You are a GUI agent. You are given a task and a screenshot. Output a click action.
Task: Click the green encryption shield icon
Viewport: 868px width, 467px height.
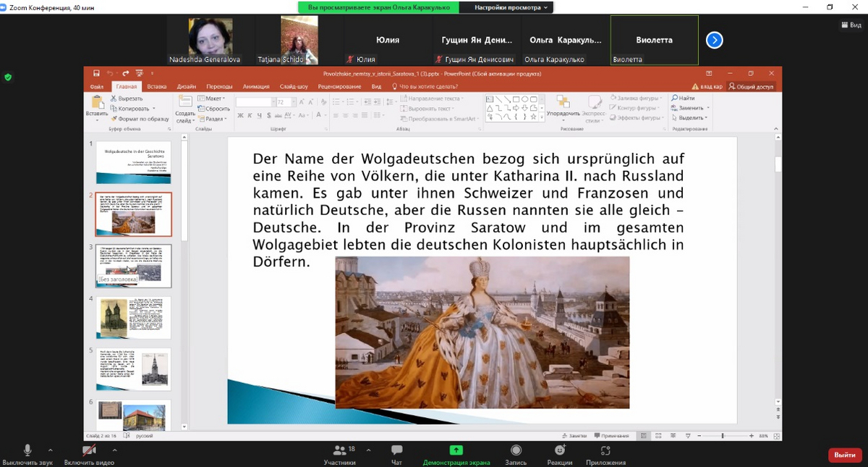tap(8, 77)
